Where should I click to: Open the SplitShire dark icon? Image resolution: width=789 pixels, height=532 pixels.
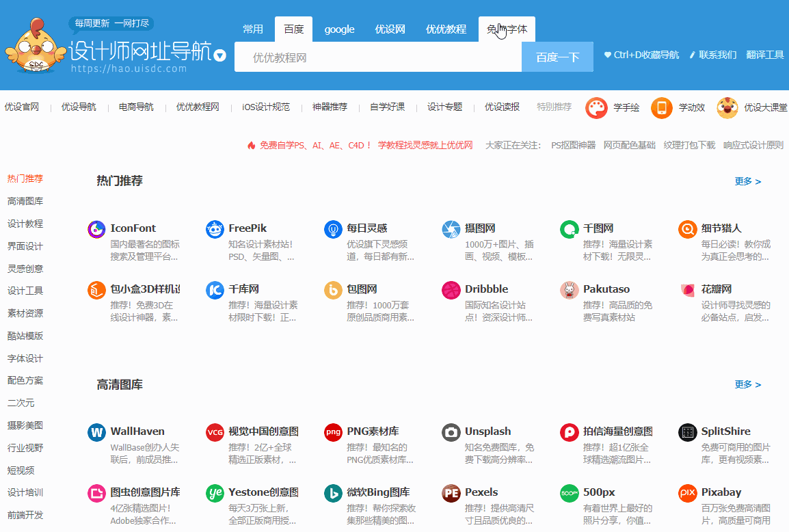[687, 432]
